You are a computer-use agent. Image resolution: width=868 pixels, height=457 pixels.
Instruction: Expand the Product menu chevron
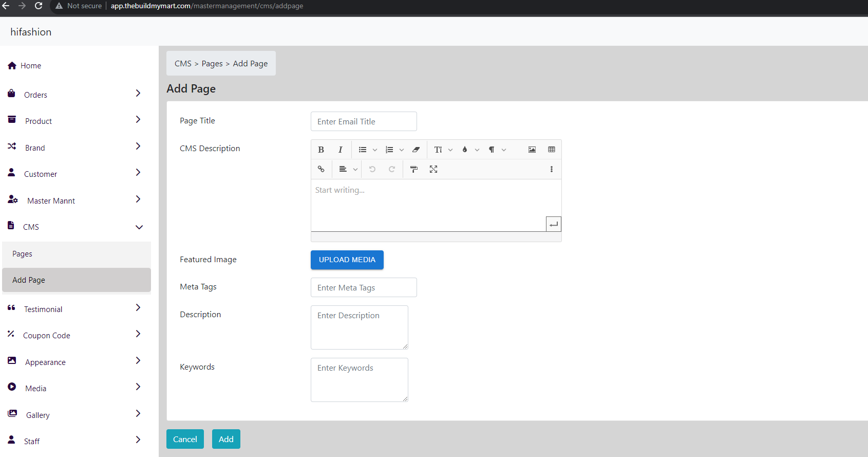(x=138, y=119)
